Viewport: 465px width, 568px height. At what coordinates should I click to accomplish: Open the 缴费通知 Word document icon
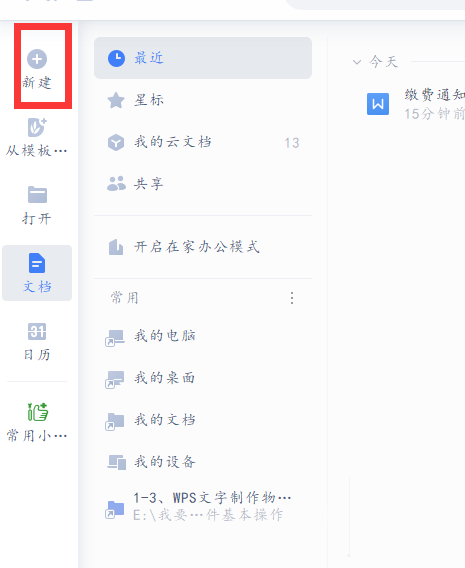[x=378, y=104]
